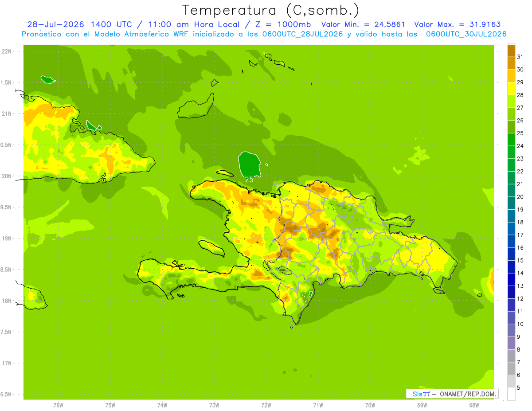Click the "Valor Min. = 24.5861" value
532x411 pixels.
[x=363, y=24]
